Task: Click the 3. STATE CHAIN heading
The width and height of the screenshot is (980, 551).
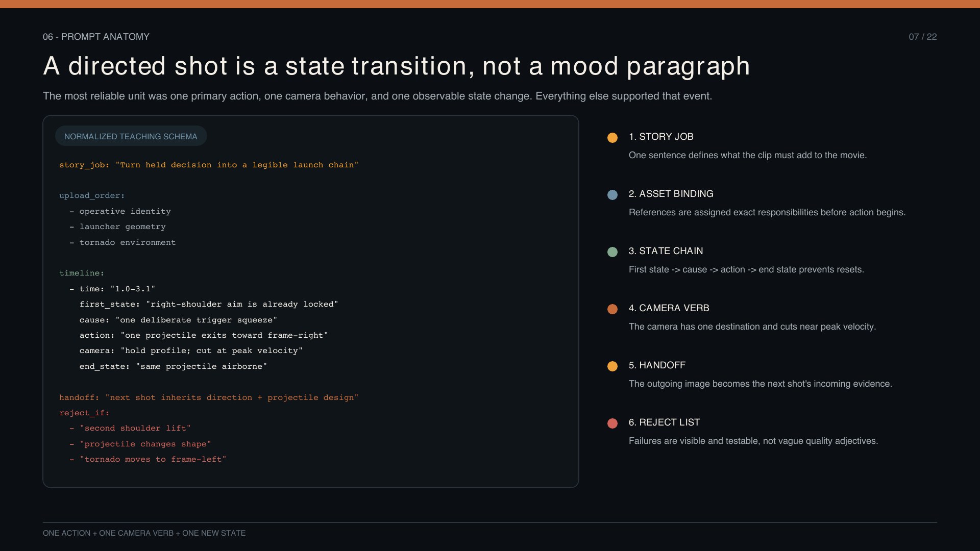Action: [x=666, y=251]
